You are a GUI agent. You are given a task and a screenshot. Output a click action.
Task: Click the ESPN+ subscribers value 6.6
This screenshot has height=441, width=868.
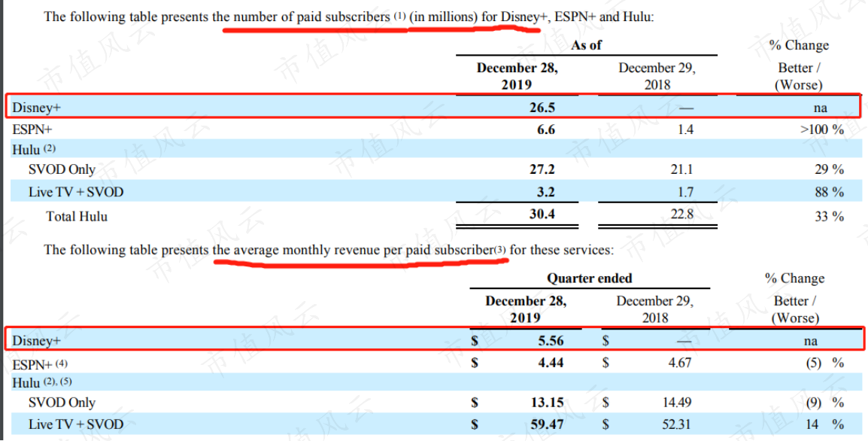546,129
